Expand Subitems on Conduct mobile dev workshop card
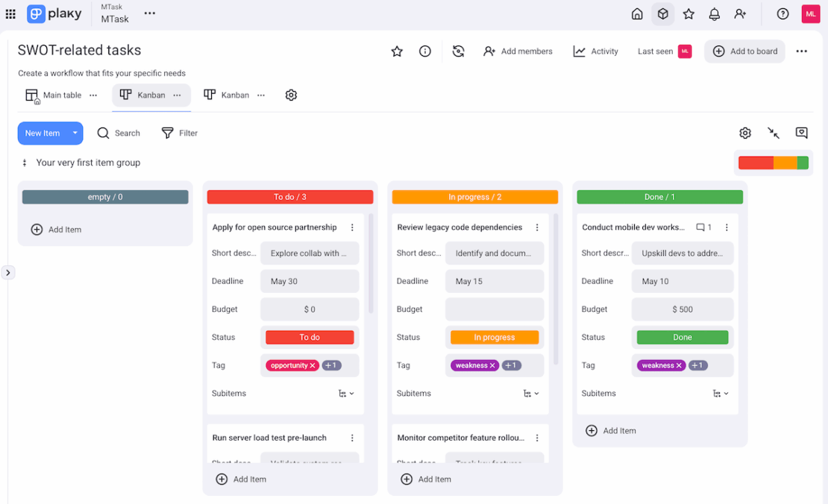 pyautogui.click(x=721, y=394)
